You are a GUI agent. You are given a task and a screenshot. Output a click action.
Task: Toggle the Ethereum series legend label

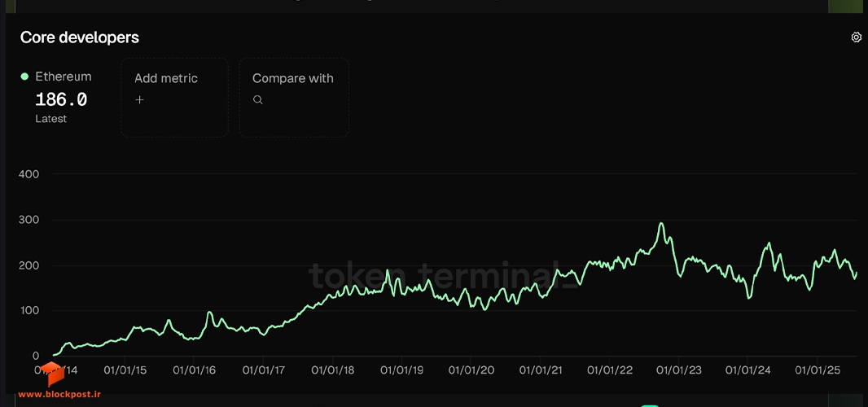click(x=64, y=77)
